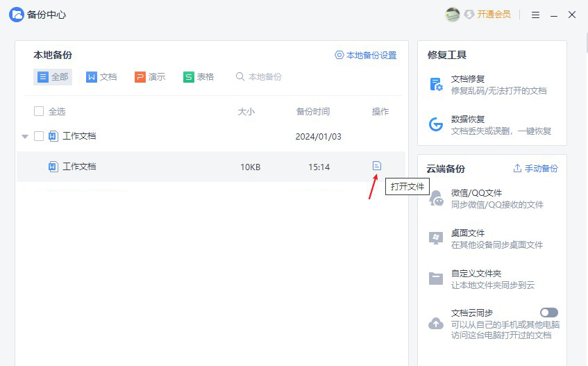This screenshot has height=366, width=588.
Task: Click the document icon of parent 工作文档 row
Action: click(x=53, y=135)
